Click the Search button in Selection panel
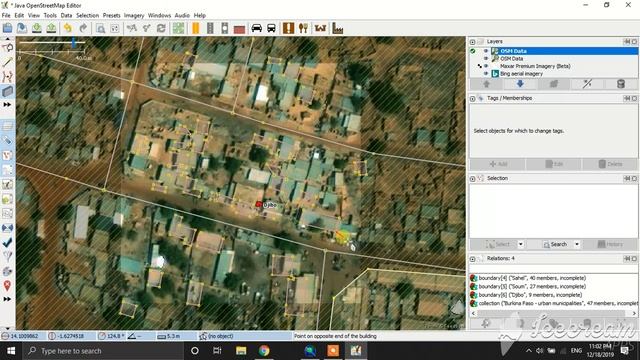640x360 pixels. 555,244
